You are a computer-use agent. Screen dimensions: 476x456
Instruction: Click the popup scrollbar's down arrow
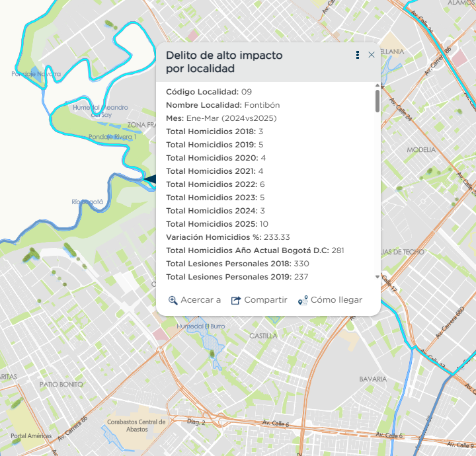point(377,277)
